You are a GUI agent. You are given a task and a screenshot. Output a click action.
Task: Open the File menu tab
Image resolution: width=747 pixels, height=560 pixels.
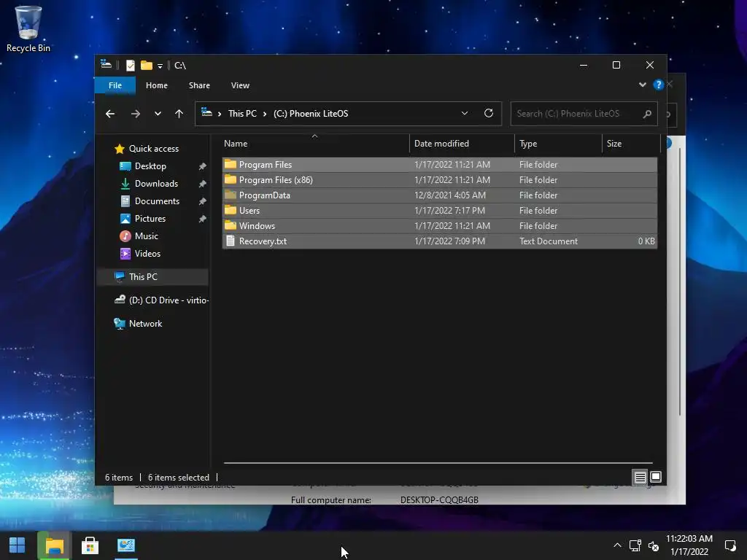[x=115, y=85]
